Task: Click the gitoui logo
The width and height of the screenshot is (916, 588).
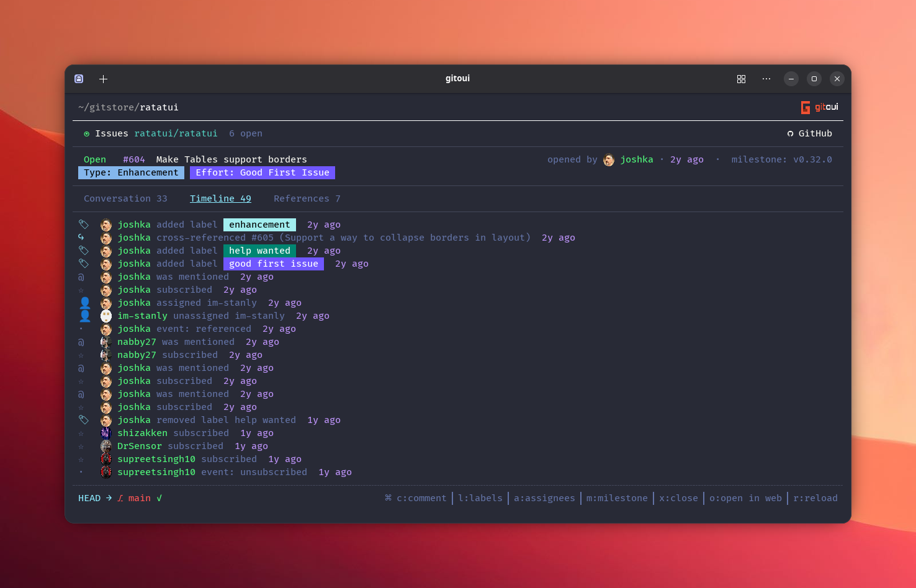Action: click(819, 107)
